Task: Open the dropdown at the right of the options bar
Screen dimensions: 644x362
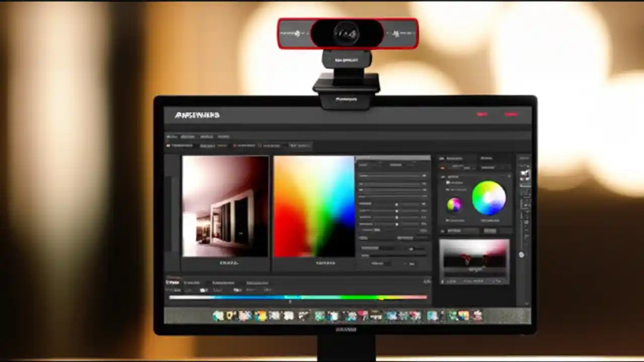Action: [300, 145]
